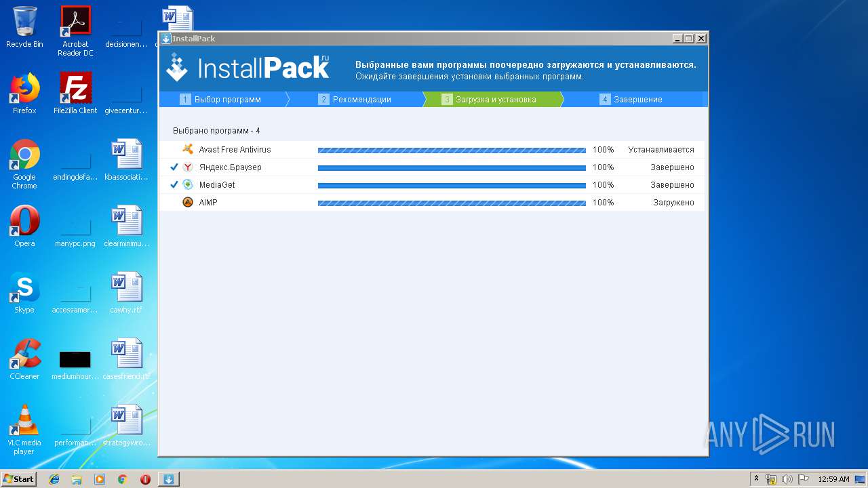
Task: Select step 3 Загрузка и установка
Action: click(489, 100)
